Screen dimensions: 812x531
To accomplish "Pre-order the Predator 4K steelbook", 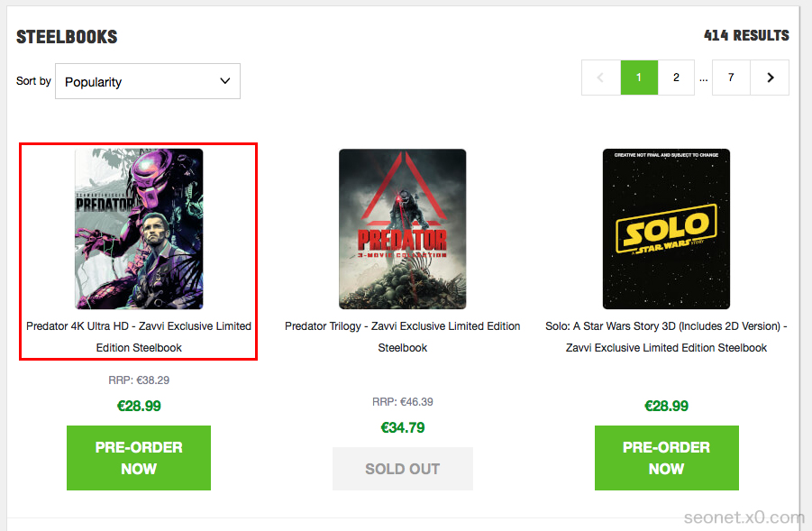I will [x=139, y=458].
